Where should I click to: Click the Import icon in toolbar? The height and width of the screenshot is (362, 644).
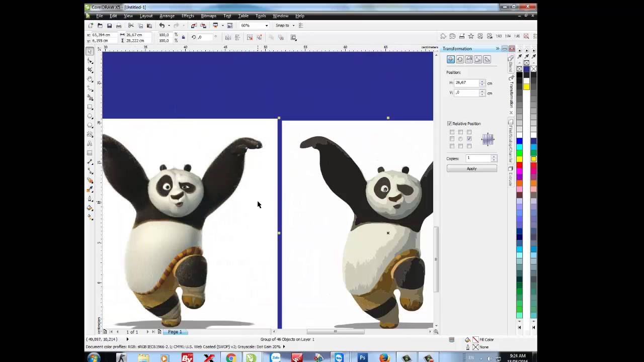(194, 25)
